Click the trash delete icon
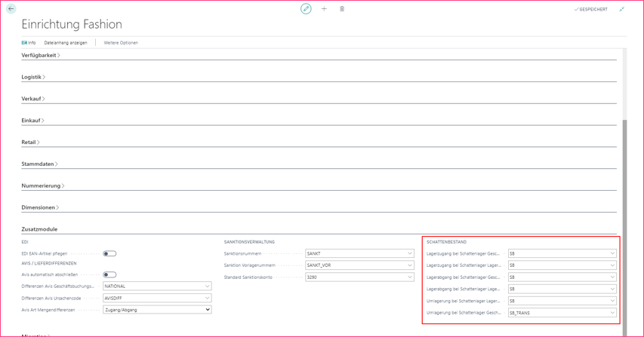The width and height of the screenshot is (644, 337). (342, 9)
